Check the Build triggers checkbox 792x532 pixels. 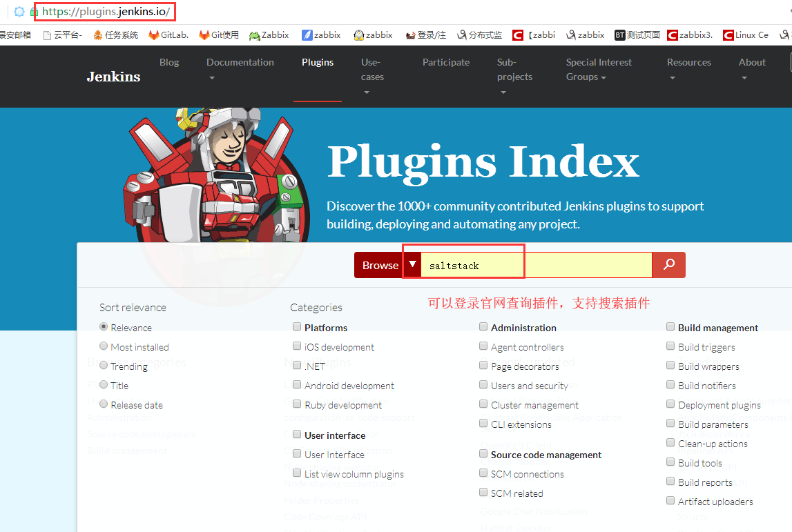coord(670,346)
